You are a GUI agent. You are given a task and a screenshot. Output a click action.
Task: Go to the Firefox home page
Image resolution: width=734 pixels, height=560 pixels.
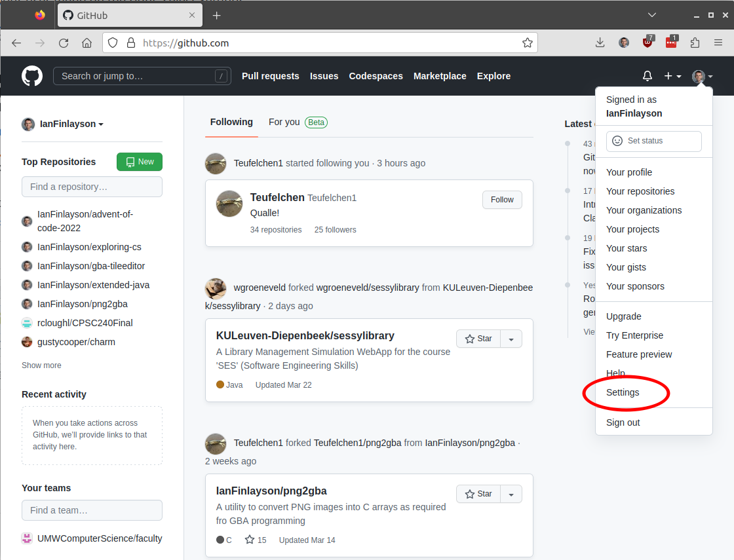(87, 43)
